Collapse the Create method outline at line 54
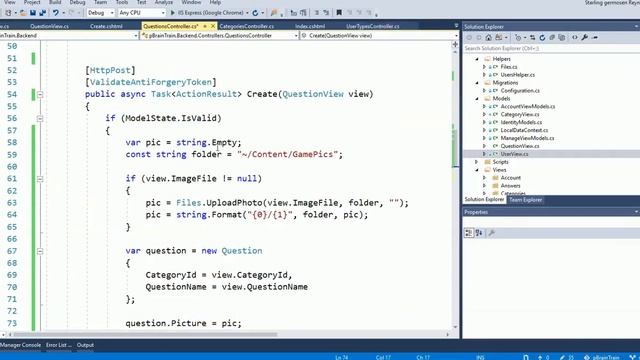The width and height of the screenshot is (640, 360). point(40,94)
